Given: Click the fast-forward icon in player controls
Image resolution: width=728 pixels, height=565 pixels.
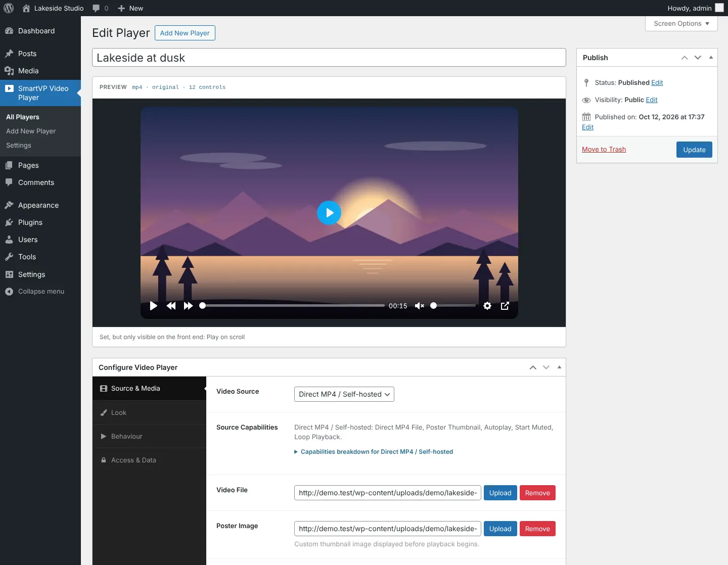Looking at the screenshot, I should tap(188, 306).
